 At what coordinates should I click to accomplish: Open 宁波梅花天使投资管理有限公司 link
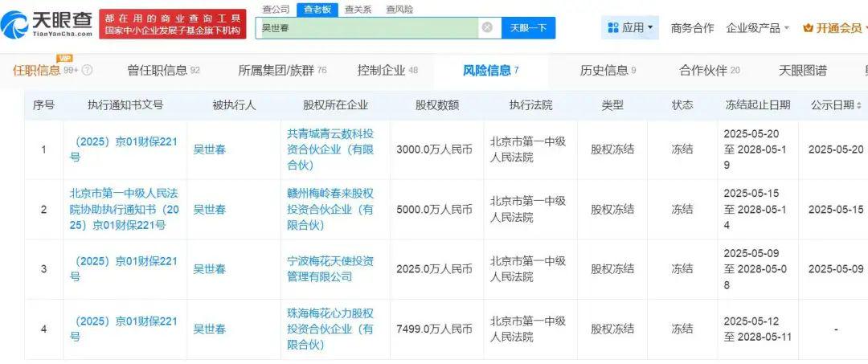coord(330,269)
